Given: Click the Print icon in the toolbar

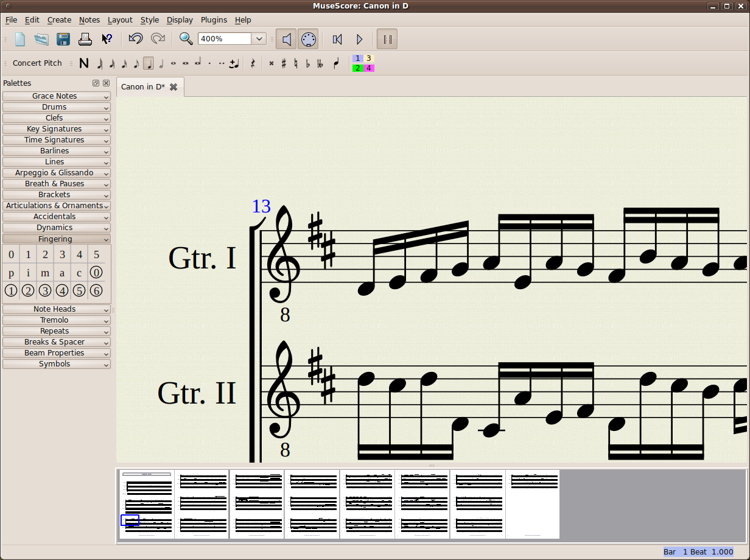Looking at the screenshot, I should tap(85, 38).
